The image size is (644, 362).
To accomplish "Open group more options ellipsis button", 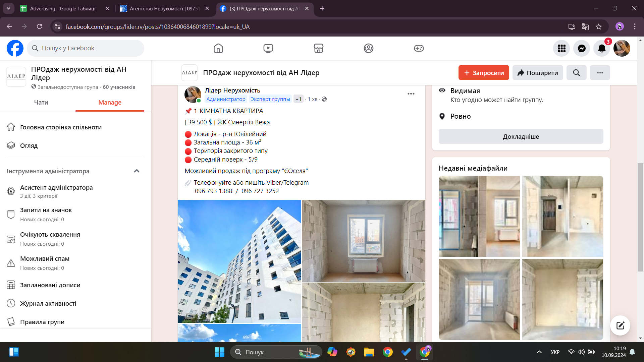I will coord(600,73).
